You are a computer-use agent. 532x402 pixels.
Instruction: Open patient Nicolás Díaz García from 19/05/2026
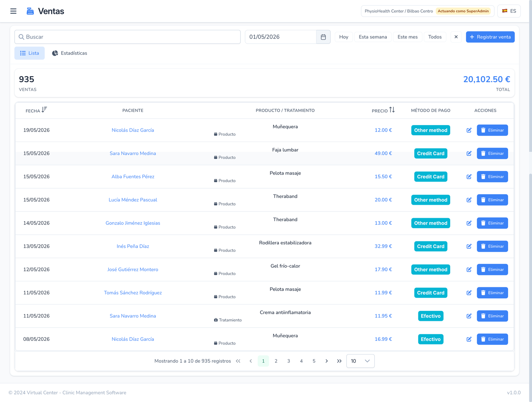point(133,130)
